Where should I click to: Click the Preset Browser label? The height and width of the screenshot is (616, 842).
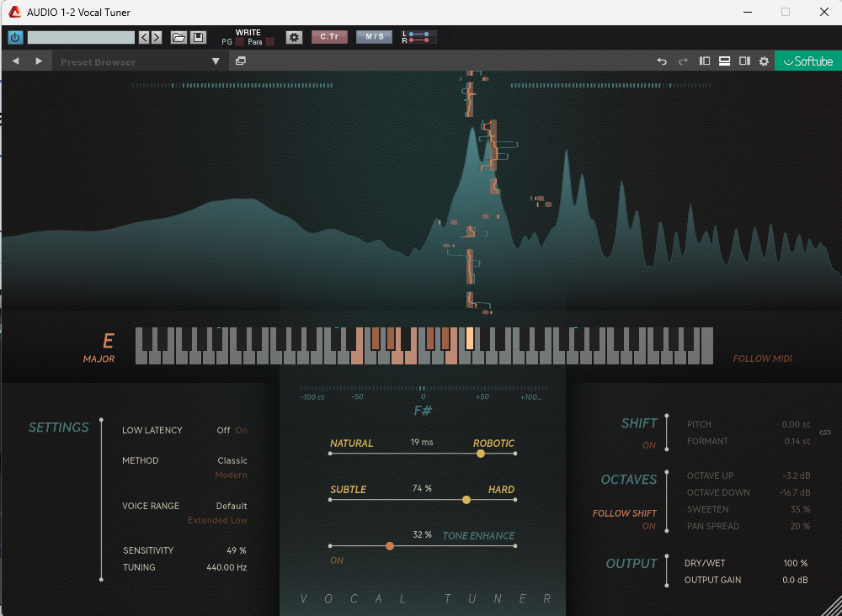[x=98, y=62]
